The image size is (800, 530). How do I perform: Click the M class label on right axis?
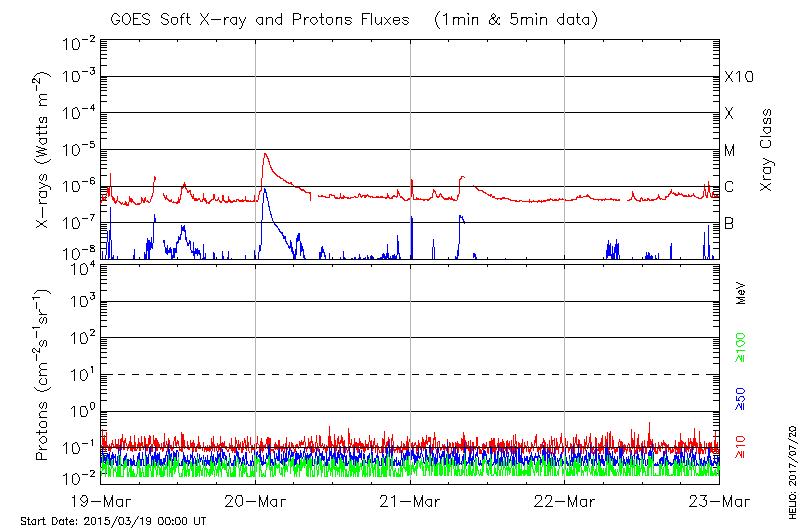click(x=730, y=150)
